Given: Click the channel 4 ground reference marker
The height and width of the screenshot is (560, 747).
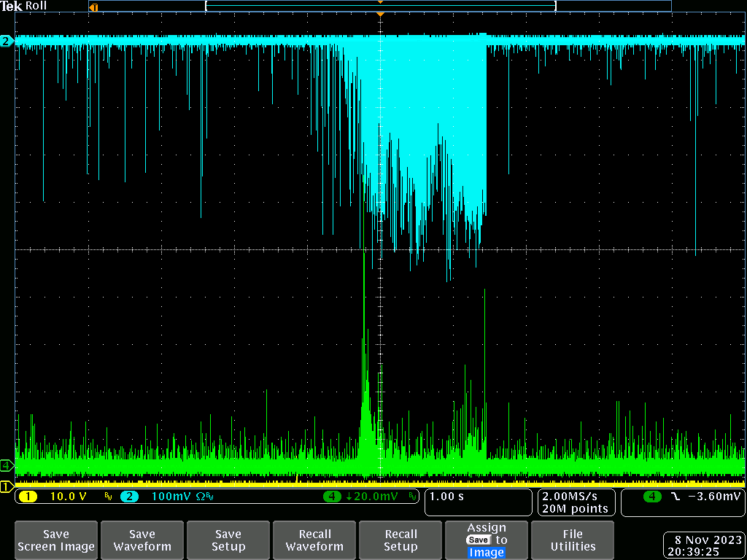Looking at the screenshot, I should (6, 465).
